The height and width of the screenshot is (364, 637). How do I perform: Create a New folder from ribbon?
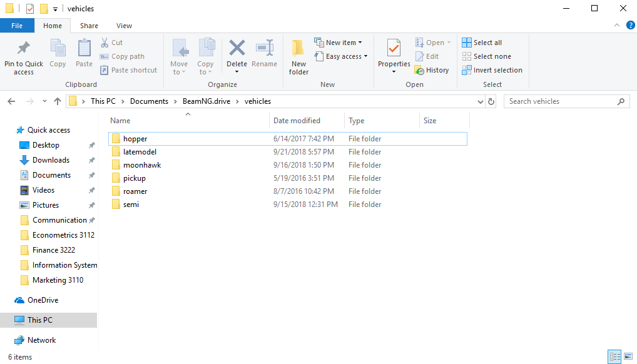point(298,56)
